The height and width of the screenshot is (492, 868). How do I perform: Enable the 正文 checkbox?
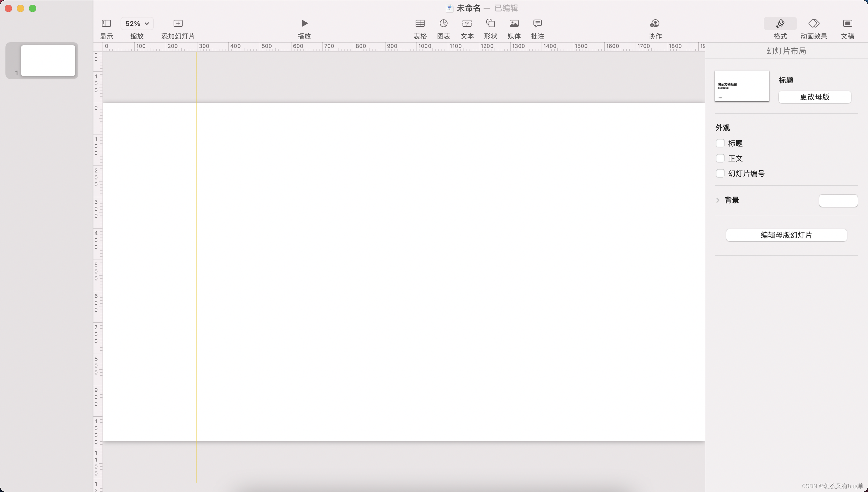[720, 158]
